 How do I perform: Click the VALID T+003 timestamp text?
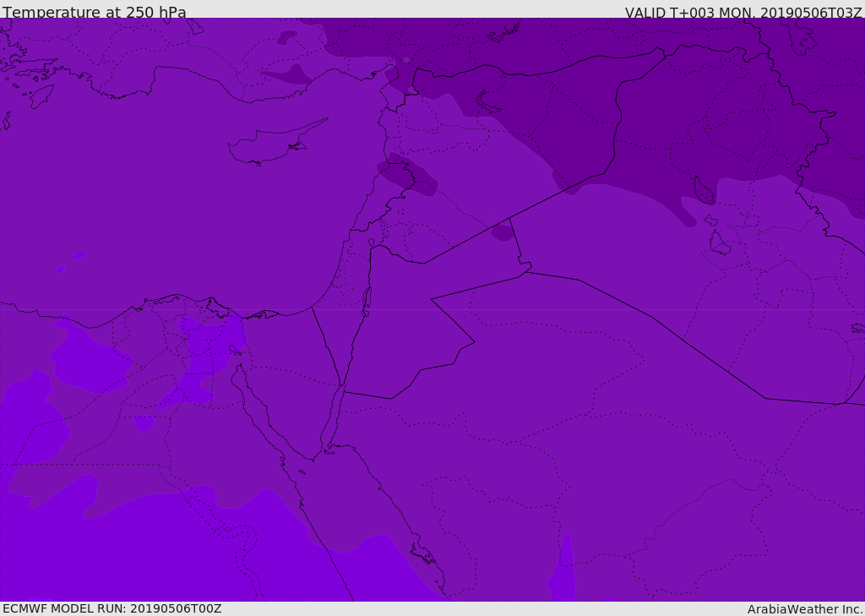[x=743, y=13]
